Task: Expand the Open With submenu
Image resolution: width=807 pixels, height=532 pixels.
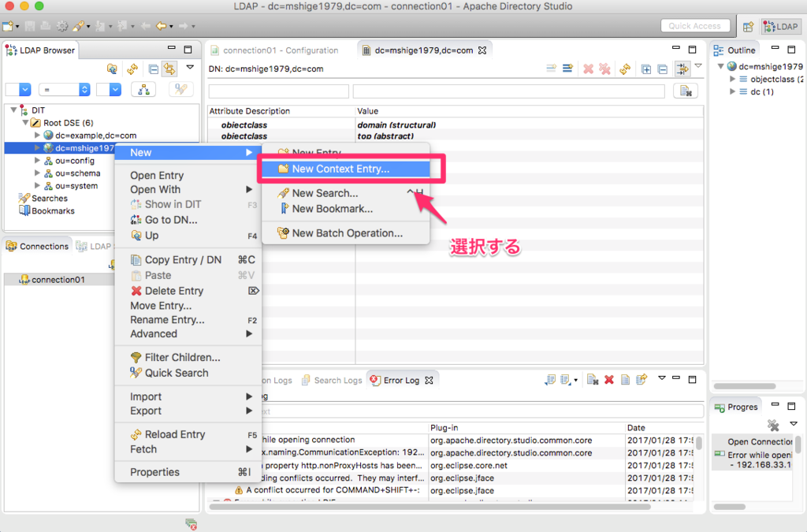Action: click(188, 189)
